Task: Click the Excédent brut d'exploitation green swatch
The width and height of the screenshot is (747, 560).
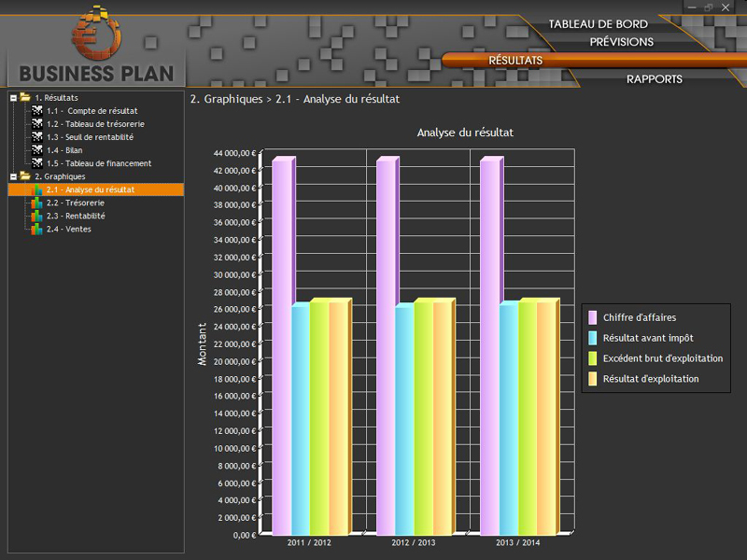Action: (592, 358)
